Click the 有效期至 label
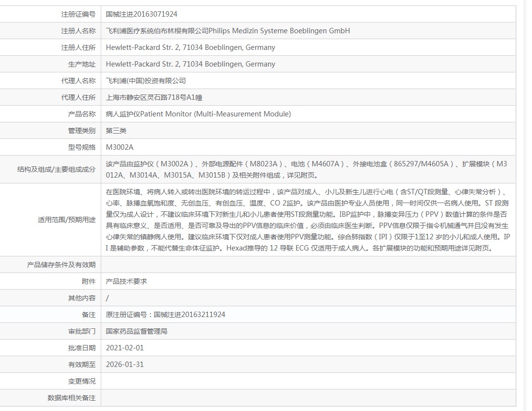Image resolution: width=532 pixels, height=411 pixels. point(82,365)
